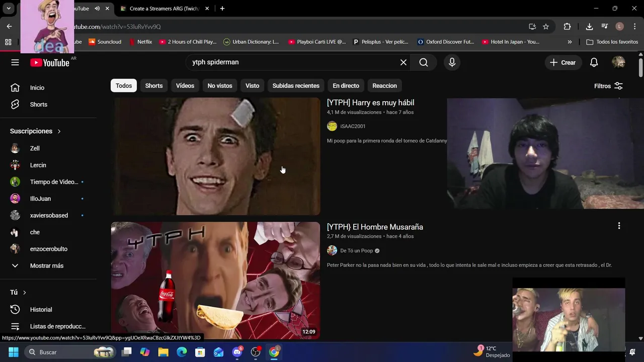644x362 pixels.
Task: Start voice search with the microphone
Action: (x=452, y=62)
